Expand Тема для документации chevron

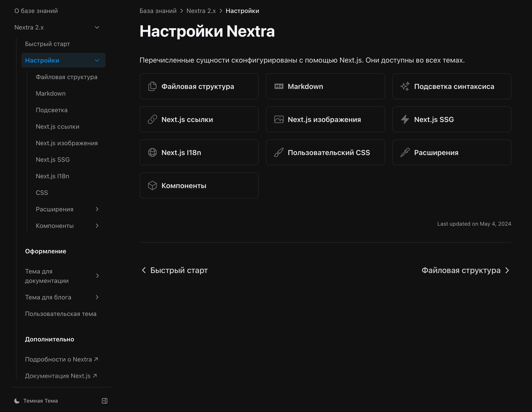pos(97,276)
